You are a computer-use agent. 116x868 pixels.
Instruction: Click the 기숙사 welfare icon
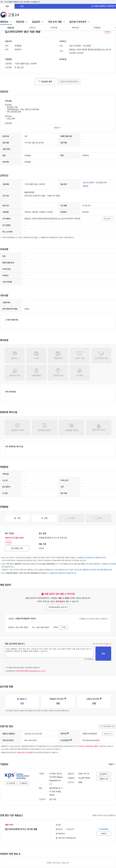click(36, 355)
